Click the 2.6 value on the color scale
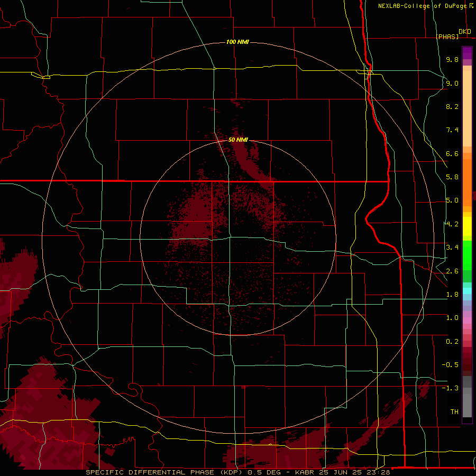The width and height of the screenshot is (476, 476). point(452,271)
